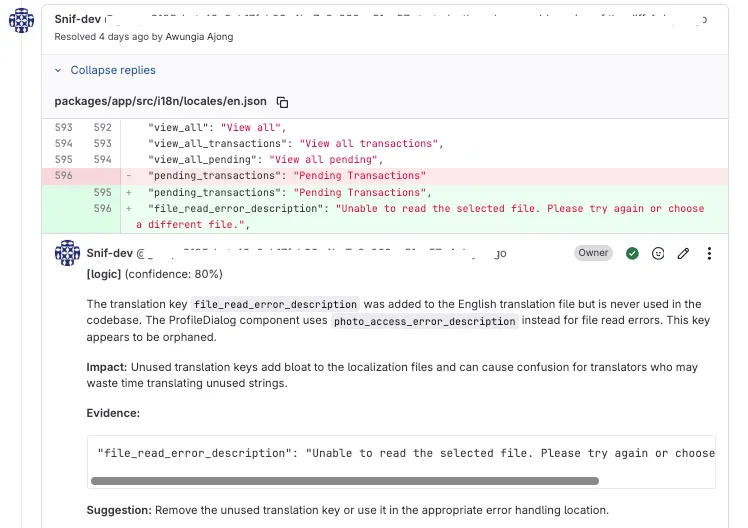The width and height of the screenshot is (748, 528).
Task: Click the Suggestion paragraph text
Action: [x=347, y=510]
